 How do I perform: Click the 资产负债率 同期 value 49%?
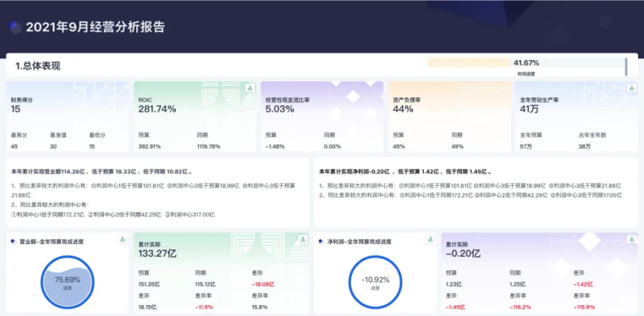point(458,146)
